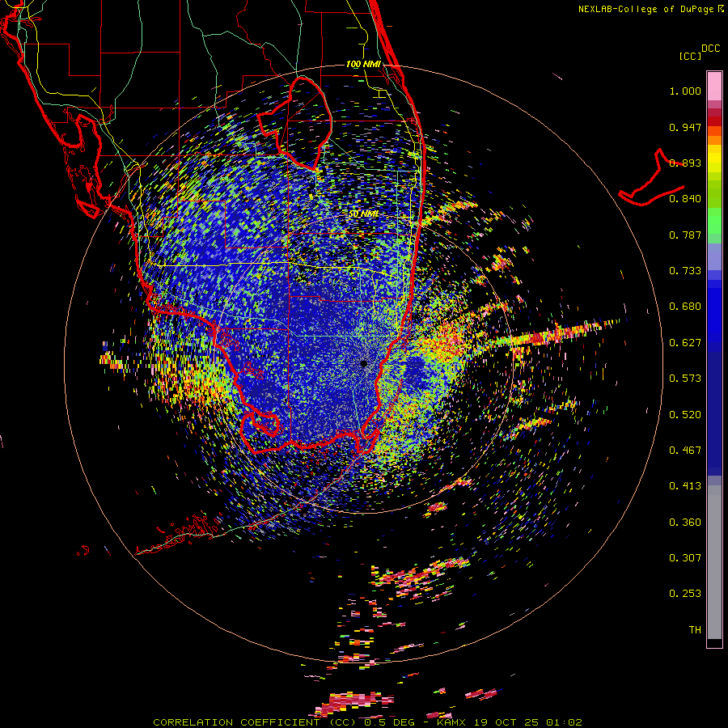This screenshot has width=728, height=728.
Task: Click the 0.573 scale label
Action: click(x=685, y=379)
